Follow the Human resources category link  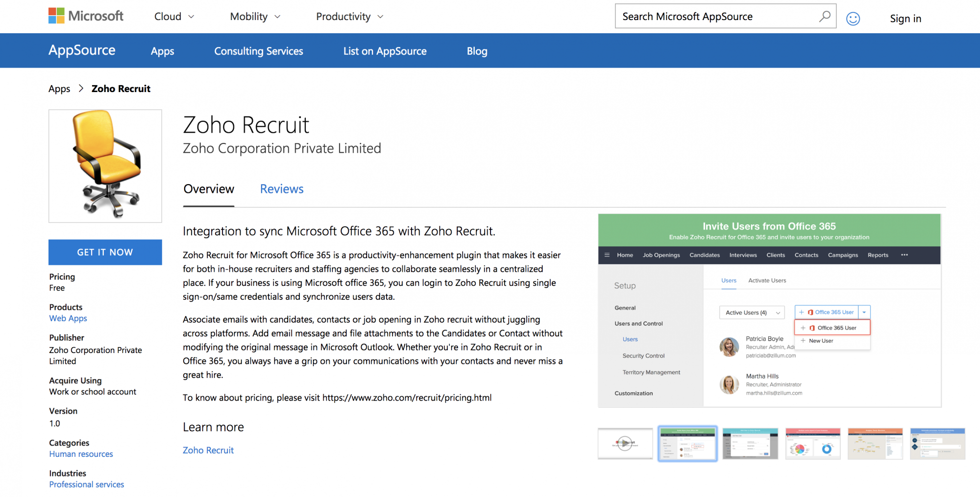pyautogui.click(x=81, y=454)
